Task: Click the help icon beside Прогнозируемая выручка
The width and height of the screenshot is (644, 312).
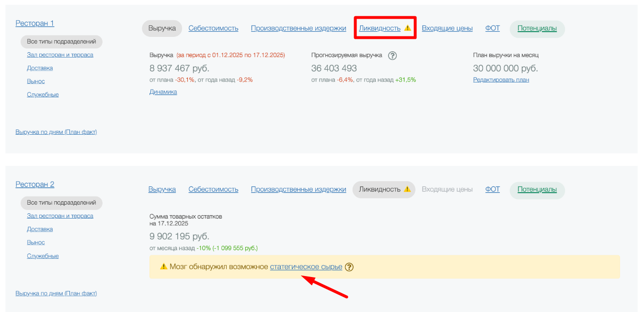Action: pyautogui.click(x=392, y=56)
